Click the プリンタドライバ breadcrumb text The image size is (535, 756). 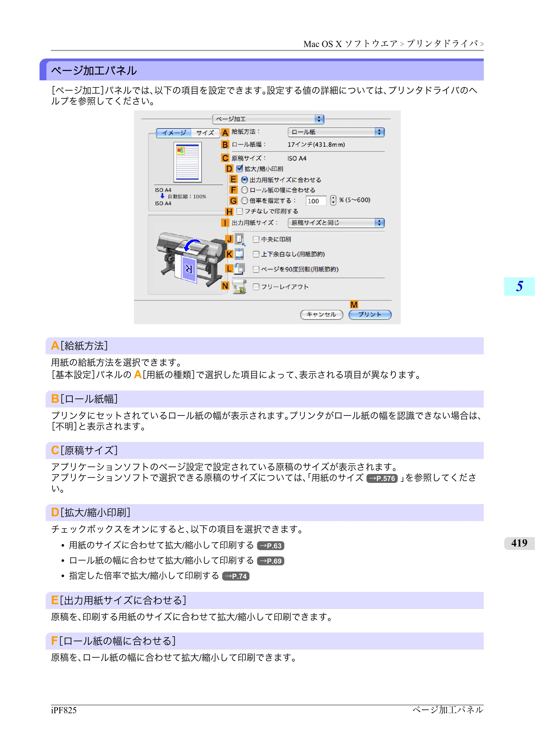[x=442, y=44]
